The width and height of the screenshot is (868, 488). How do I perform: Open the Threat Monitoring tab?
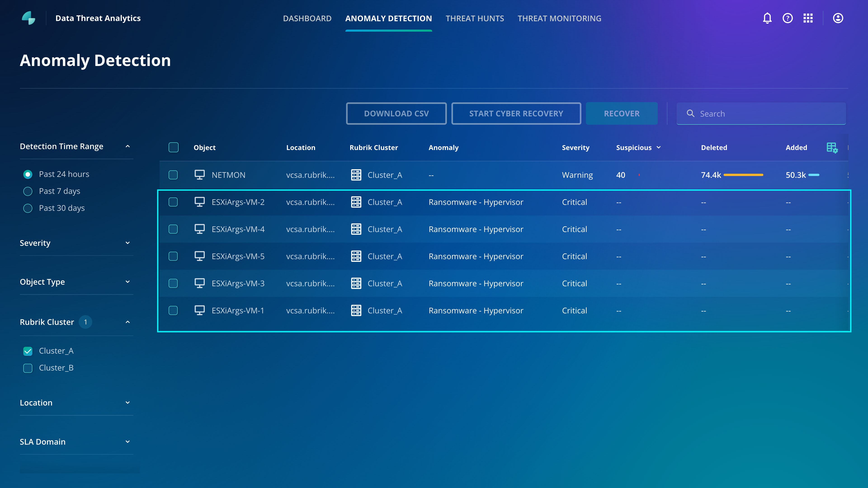coord(559,19)
